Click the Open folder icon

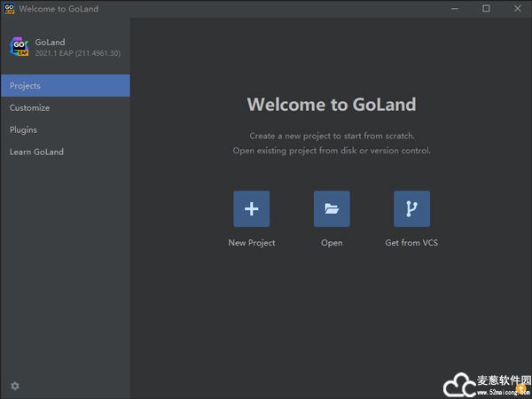coord(332,208)
